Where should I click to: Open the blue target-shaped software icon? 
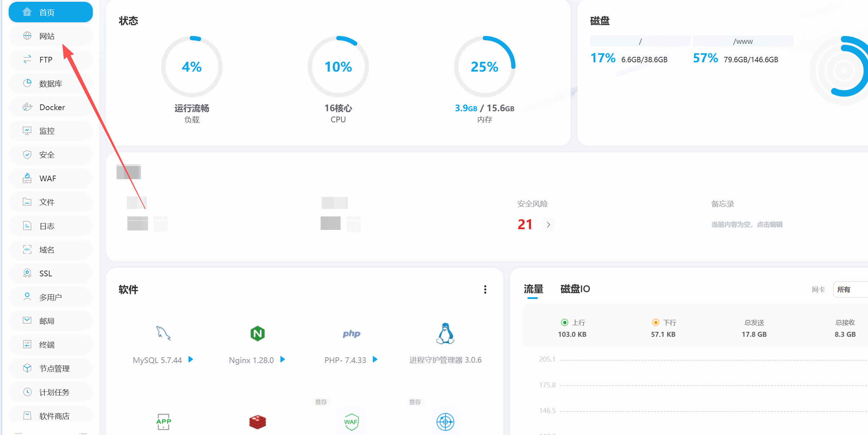[x=445, y=422]
